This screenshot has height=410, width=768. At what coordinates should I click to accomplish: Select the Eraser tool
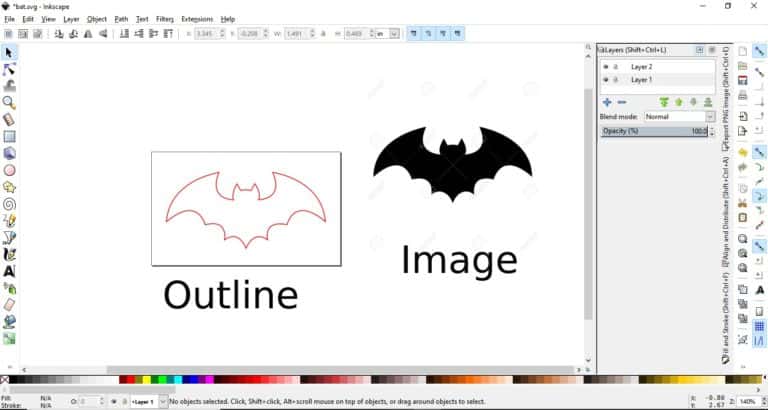9,305
